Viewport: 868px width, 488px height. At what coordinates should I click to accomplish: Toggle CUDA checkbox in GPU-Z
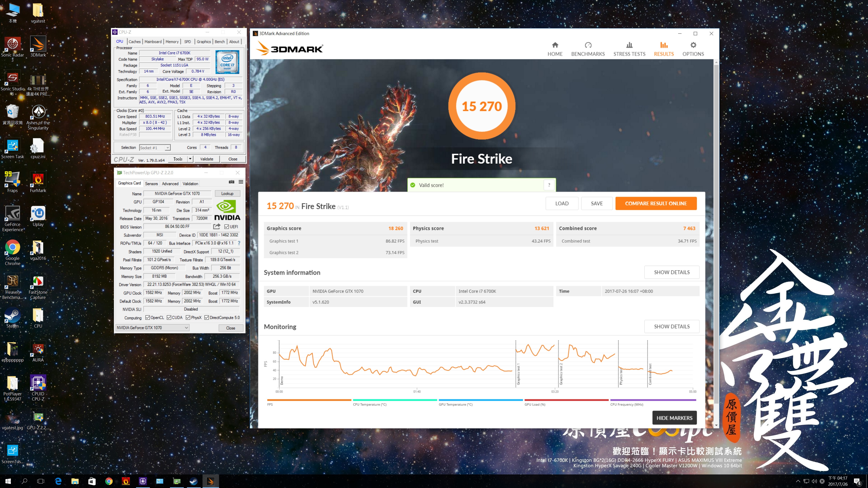169,318
